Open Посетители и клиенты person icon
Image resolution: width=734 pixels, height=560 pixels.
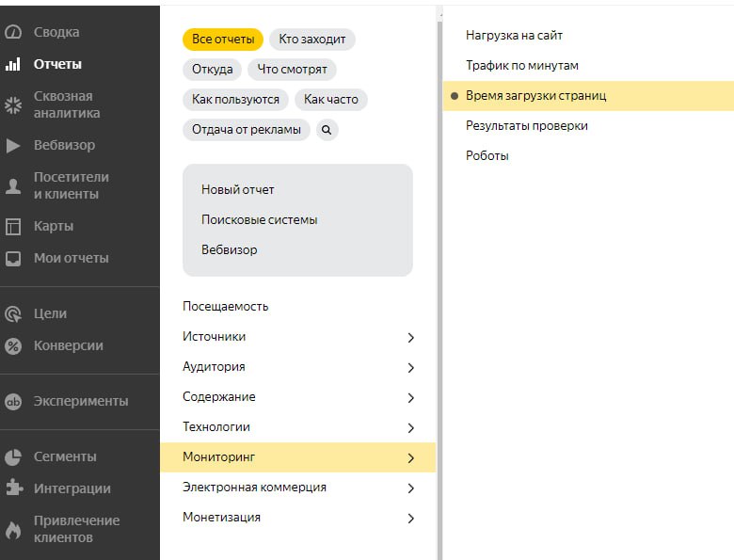(x=13, y=186)
